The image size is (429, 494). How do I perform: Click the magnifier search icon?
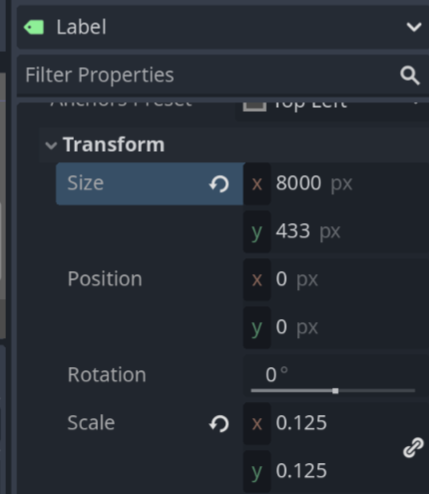pyautogui.click(x=410, y=75)
